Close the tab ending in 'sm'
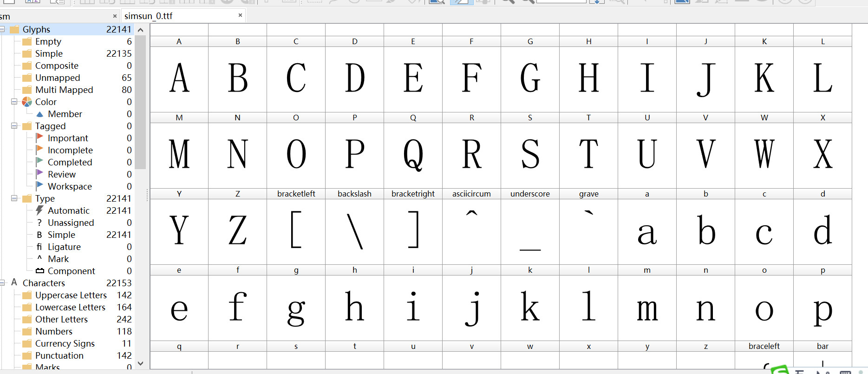868x374 pixels. pos(115,16)
